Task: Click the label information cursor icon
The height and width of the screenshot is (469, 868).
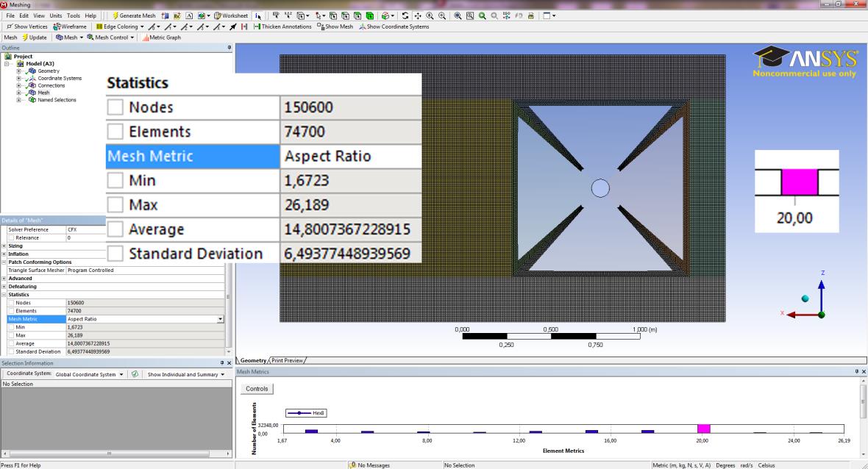Action: click(258, 15)
